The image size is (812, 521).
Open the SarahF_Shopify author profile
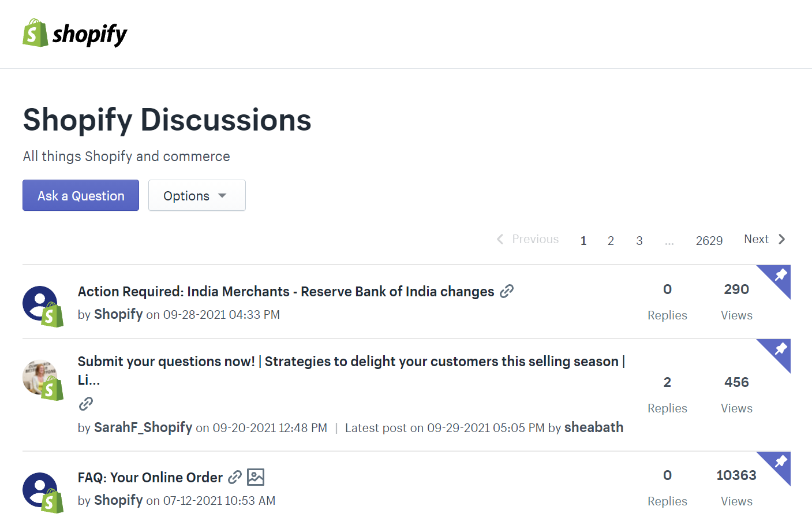[143, 427]
